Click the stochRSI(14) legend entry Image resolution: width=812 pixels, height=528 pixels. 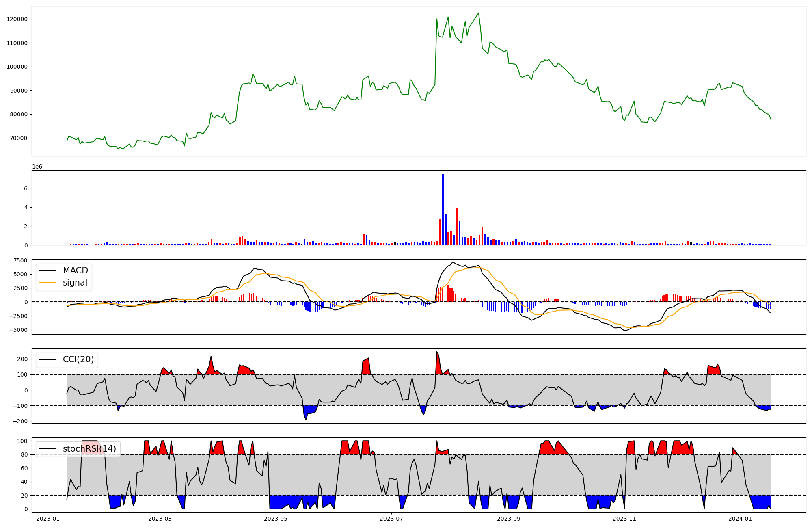tap(89, 449)
